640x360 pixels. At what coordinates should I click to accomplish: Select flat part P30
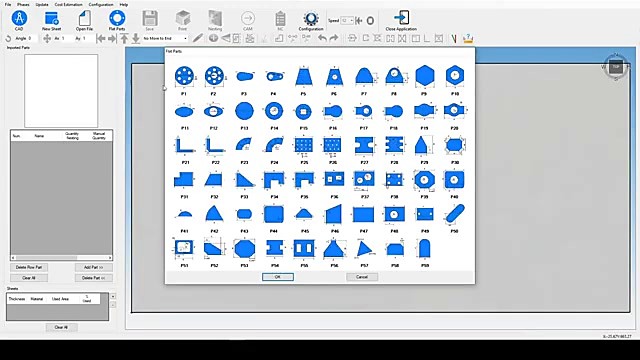pyautogui.click(x=454, y=145)
